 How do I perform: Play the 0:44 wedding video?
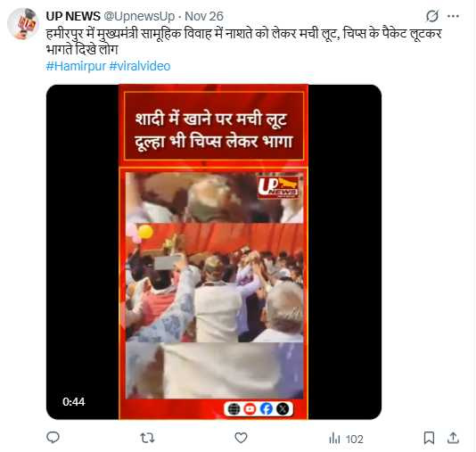tap(214, 252)
